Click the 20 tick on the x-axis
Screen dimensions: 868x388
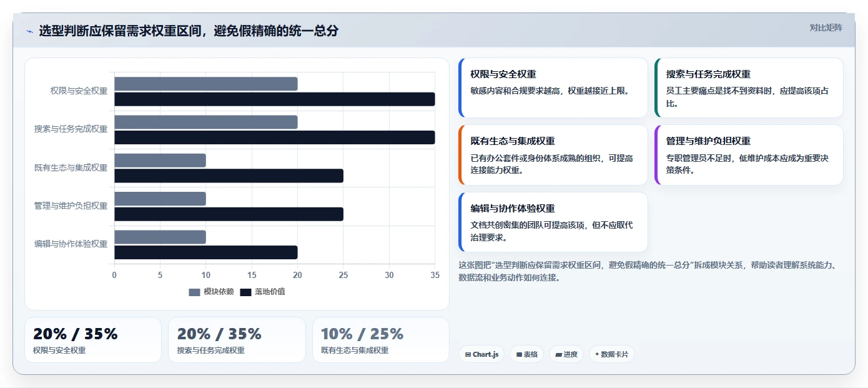pyautogui.click(x=297, y=275)
